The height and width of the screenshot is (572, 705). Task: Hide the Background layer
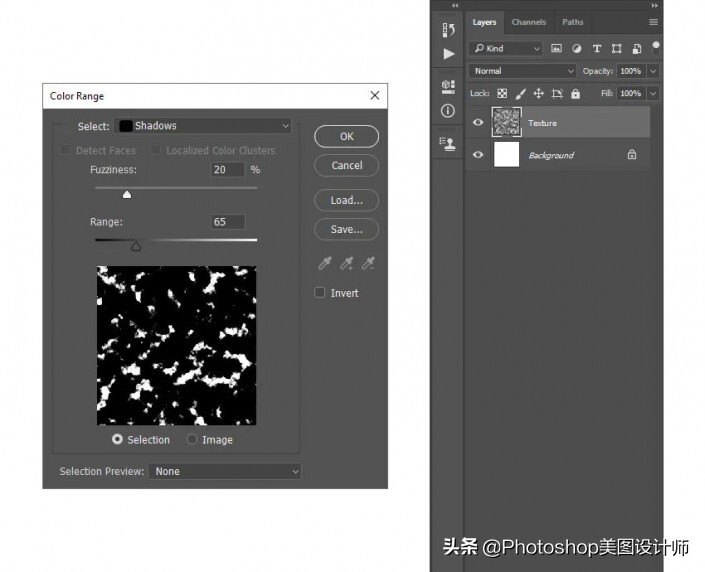point(478,155)
